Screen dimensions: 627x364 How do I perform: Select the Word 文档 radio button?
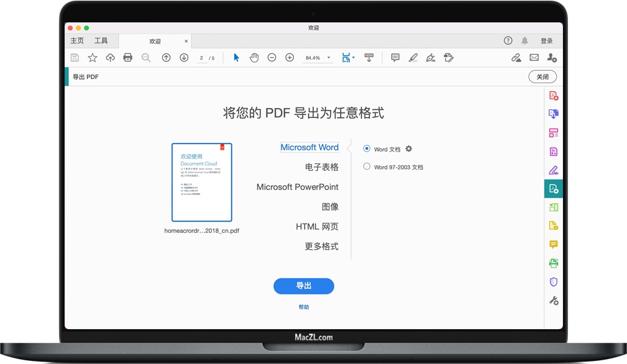[x=367, y=149]
